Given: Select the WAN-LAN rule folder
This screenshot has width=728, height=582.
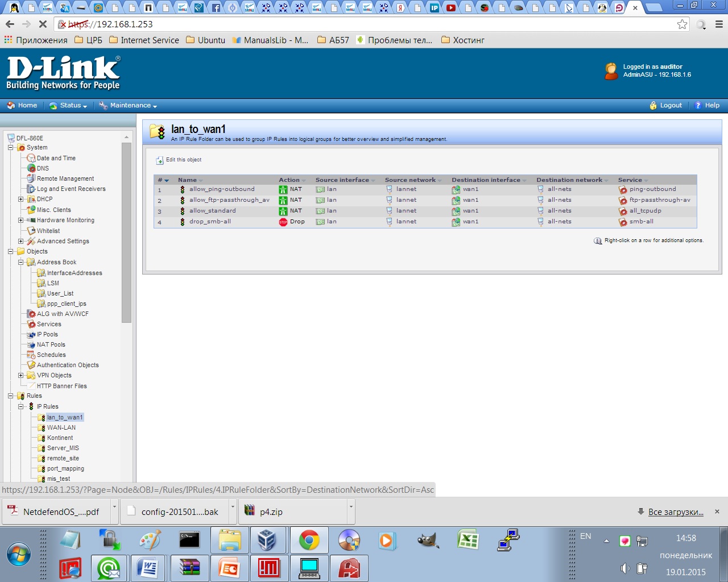Looking at the screenshot, I should tap(61, 427).
